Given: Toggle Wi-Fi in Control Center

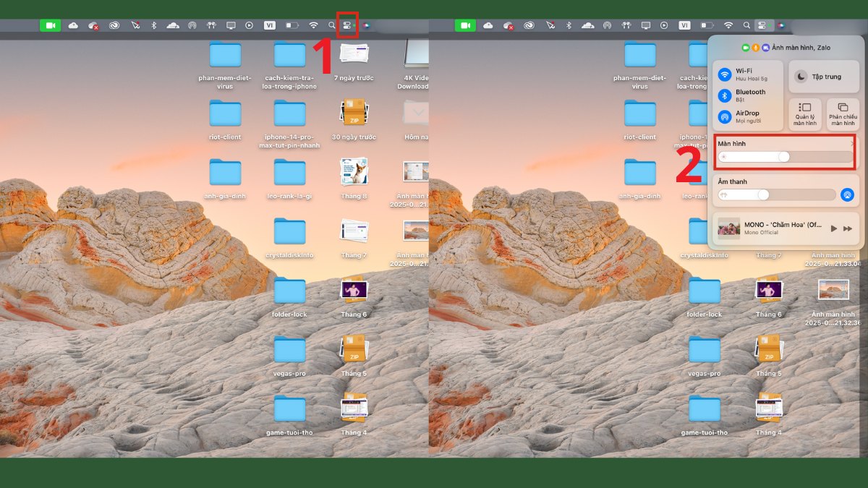Looking at the screenshot, I should 725,75.
